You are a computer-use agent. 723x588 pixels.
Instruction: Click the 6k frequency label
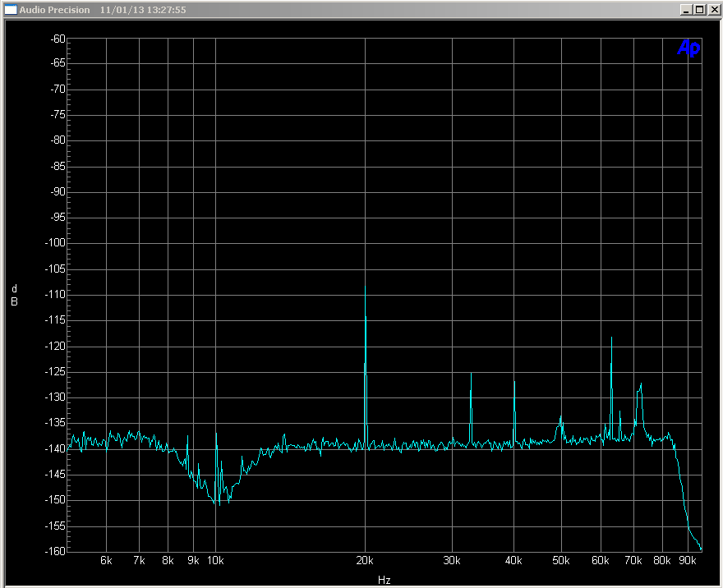(106, 561)
